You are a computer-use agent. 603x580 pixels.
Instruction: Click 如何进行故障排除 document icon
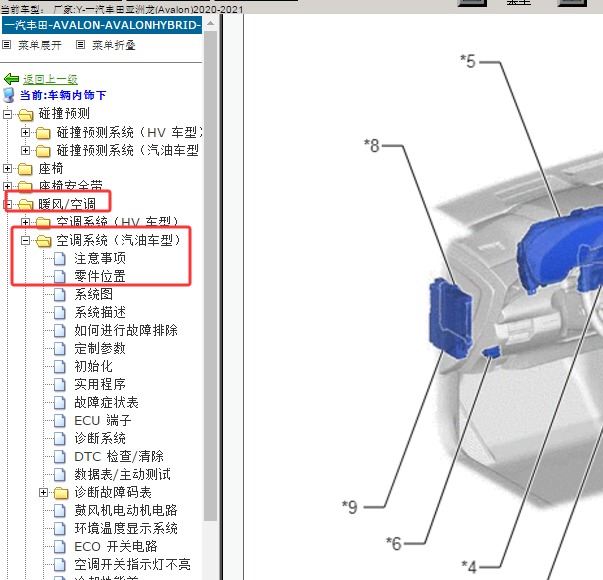60,330
